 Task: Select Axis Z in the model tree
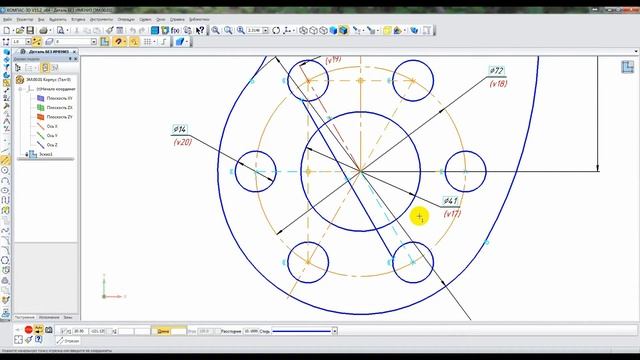[52, 145]
